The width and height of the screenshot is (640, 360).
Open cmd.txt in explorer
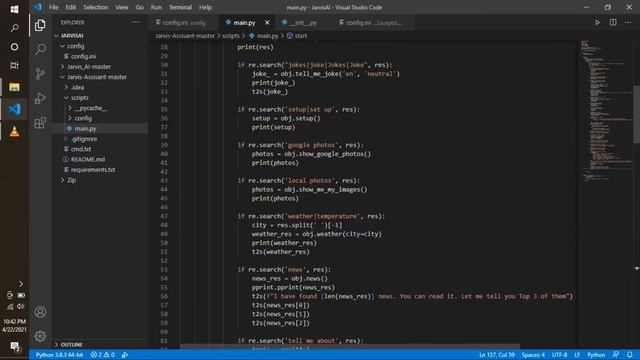tap(81, 149)
